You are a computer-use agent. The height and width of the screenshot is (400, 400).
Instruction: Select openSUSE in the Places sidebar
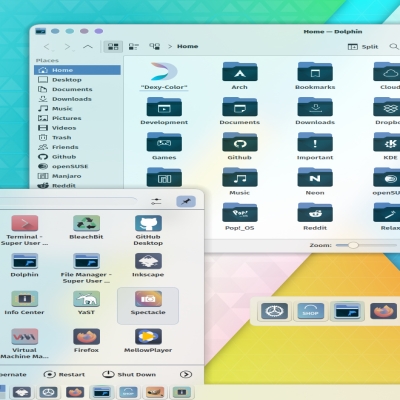(77, 166)
